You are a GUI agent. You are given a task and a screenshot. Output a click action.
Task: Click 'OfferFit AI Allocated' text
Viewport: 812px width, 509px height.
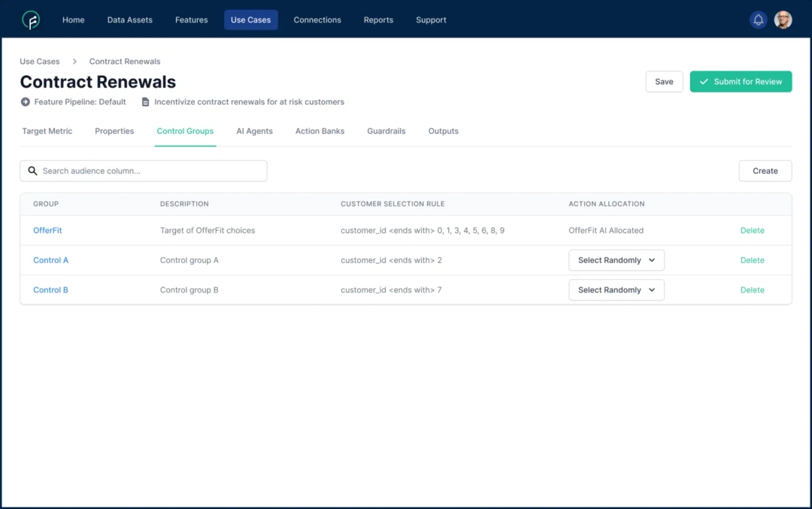(606, 230)
